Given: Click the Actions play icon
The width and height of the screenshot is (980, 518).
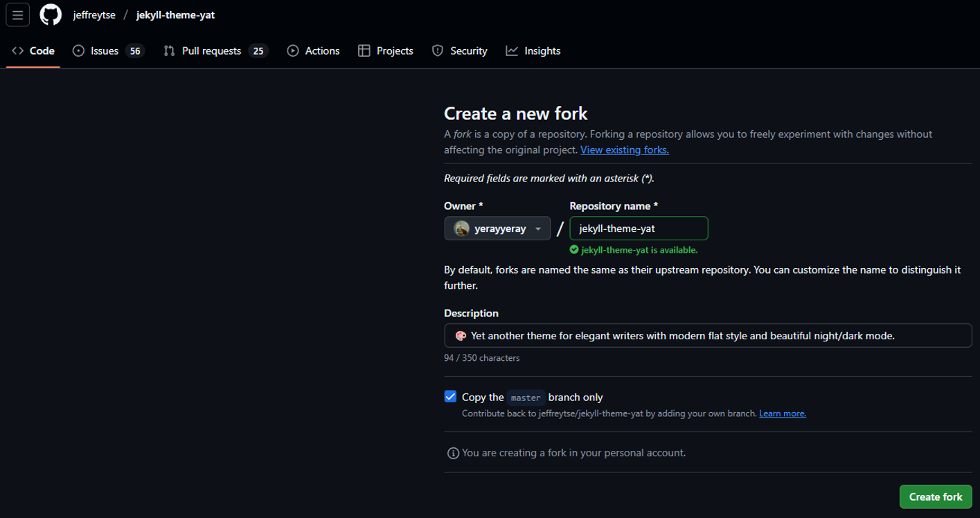Looking at the screenshot, I should pos(293,50).
